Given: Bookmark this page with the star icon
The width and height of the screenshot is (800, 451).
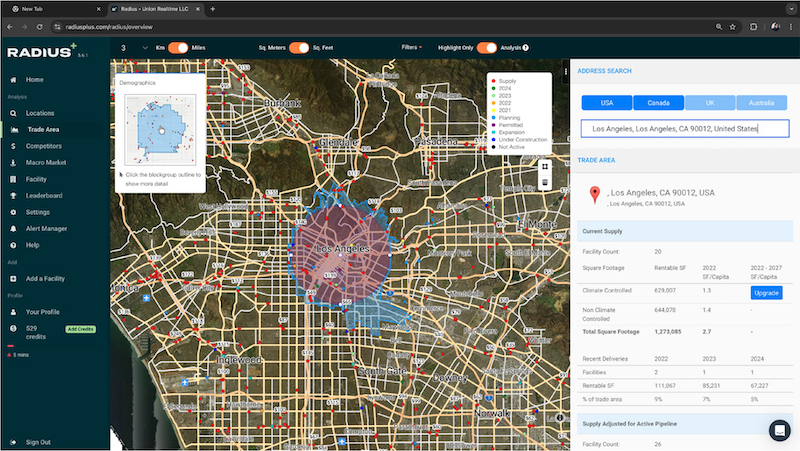Looking at the screenshot, I should tap(733, 27).
